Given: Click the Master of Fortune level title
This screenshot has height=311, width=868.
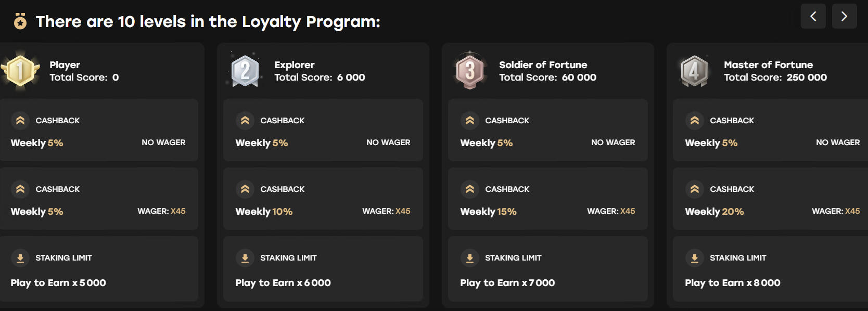Looking at the screenshot, I should 768,65.
